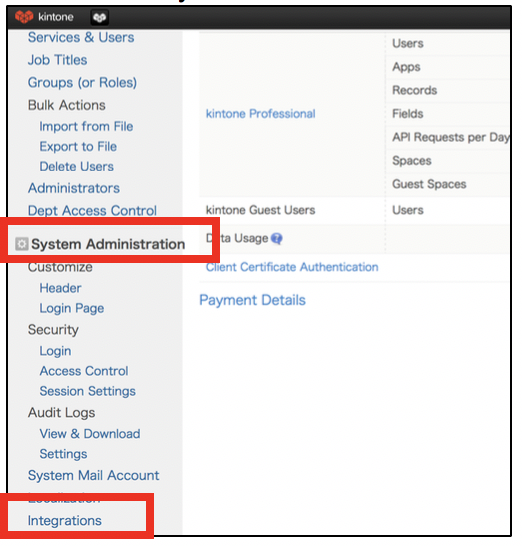Open Session Settings
522x546 pixels.
(87, 391)
